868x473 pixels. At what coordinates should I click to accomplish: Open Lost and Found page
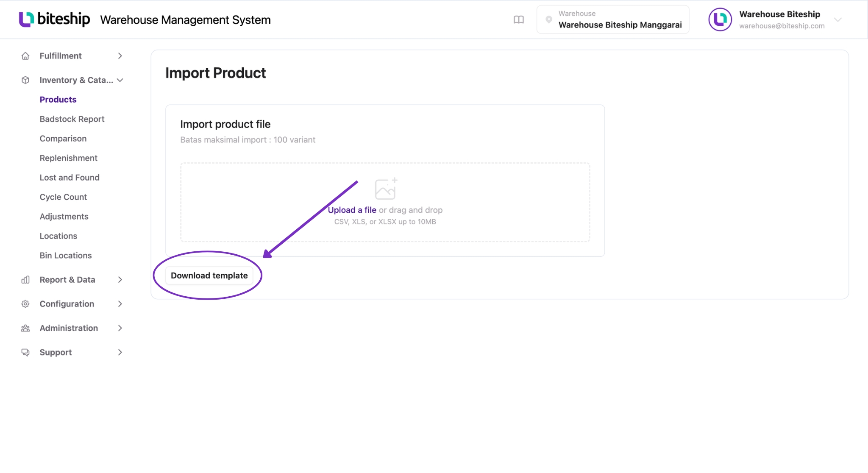pyautogui.click(x=70, y=178)
